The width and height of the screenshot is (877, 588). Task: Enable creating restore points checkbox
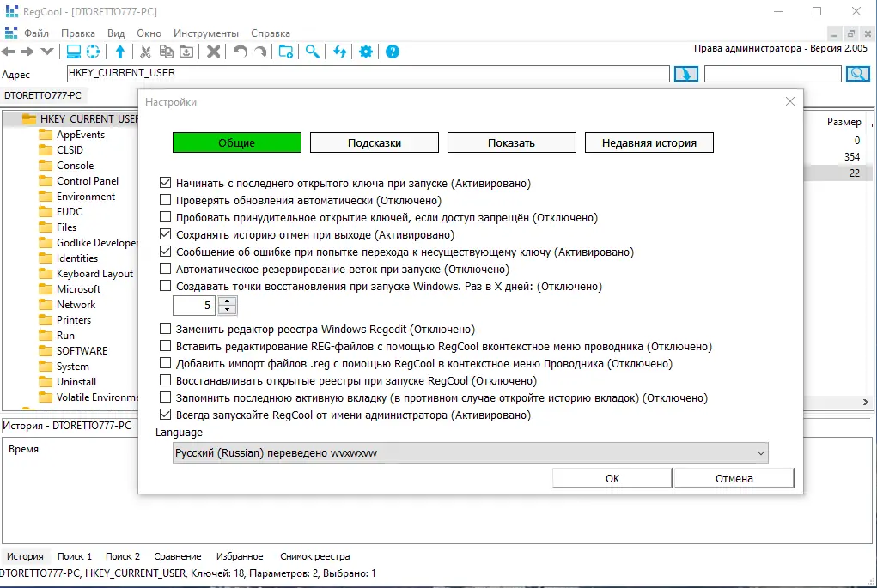[165, 286]
